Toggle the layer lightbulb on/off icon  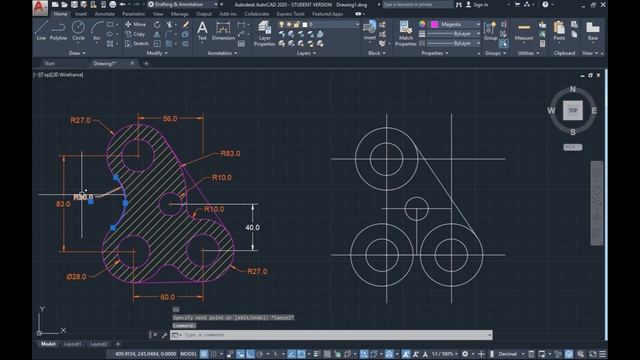tap(281, 24)
